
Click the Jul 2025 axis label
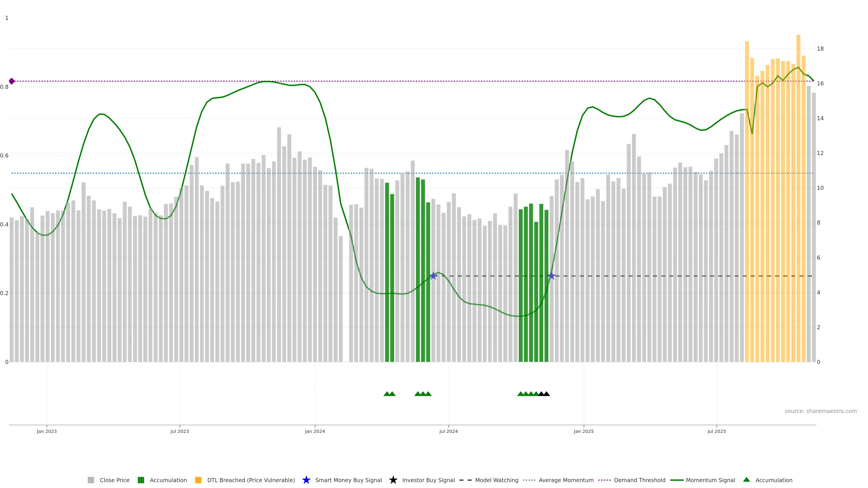coord(717,431)
